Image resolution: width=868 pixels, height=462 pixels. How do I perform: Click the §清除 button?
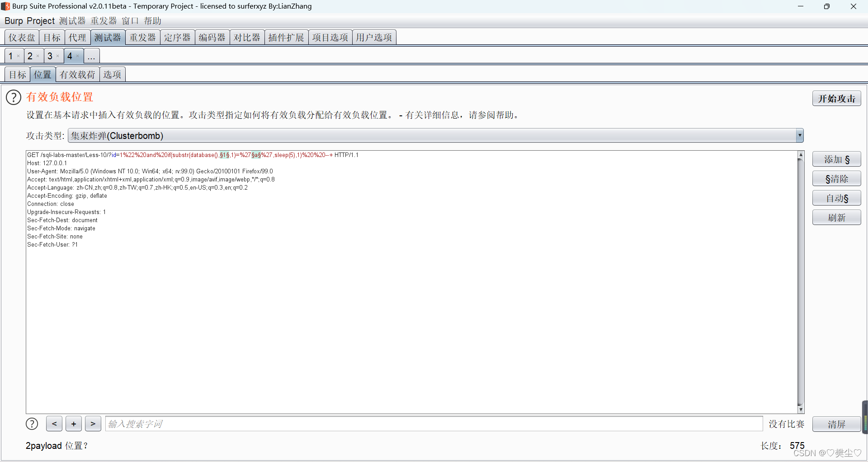836,179
